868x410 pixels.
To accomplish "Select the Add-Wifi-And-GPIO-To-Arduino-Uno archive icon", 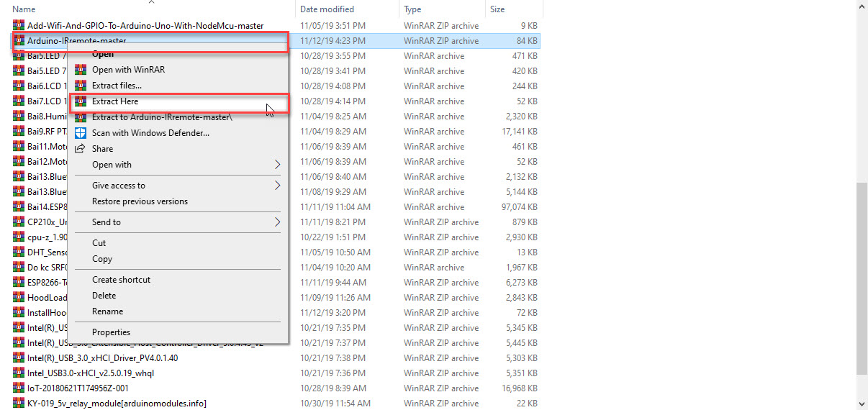I will [x=19, y=26].
